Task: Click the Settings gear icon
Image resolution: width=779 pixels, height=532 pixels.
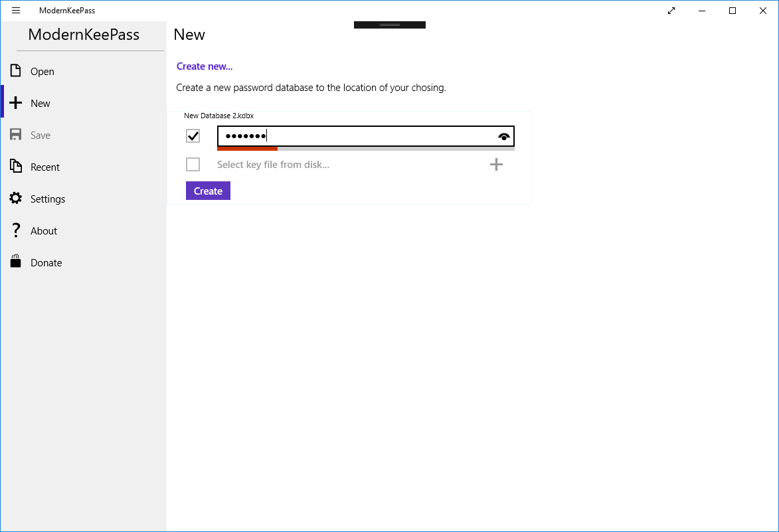Action: 16,199
